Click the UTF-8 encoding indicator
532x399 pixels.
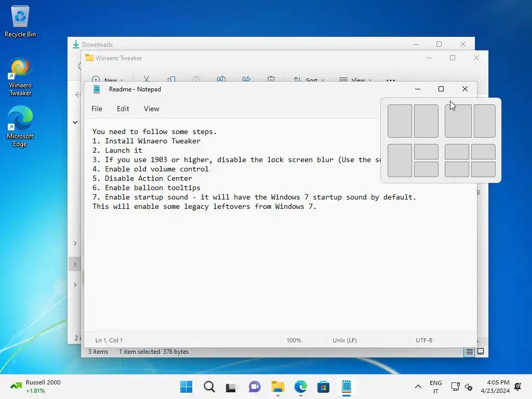pyautogui.click(x=424, y=340)
